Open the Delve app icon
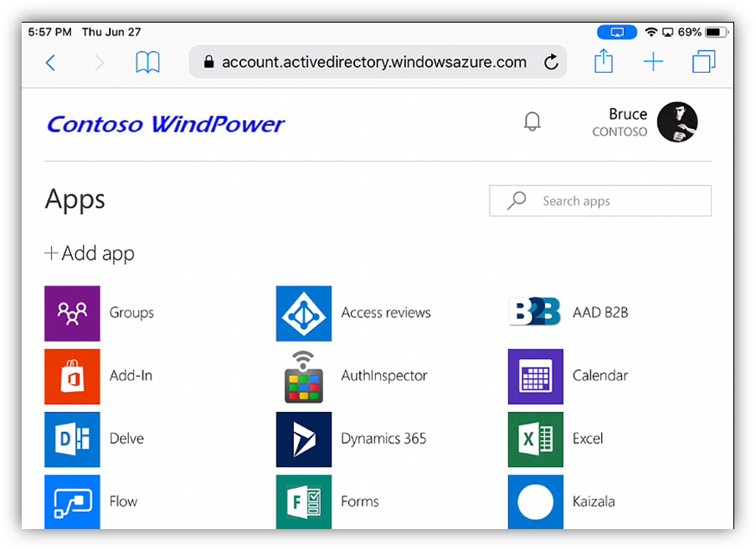The height and width of the screenshot is (550, 756). pos(72,439)
